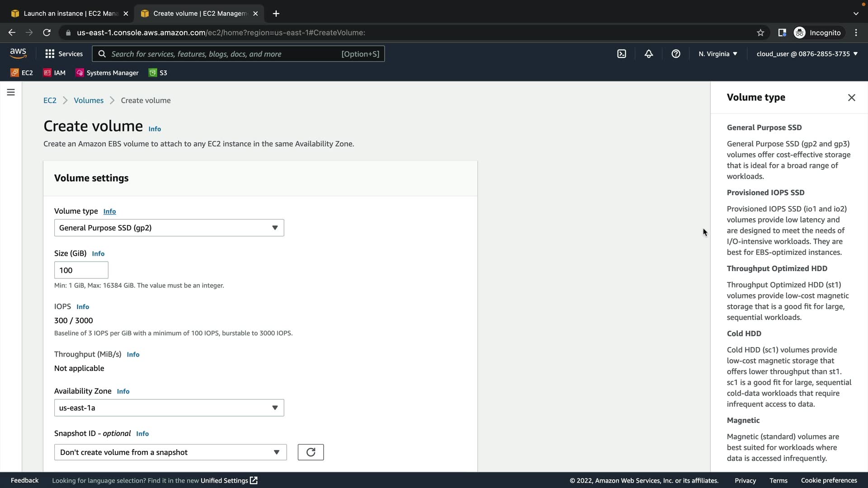Refresh the snapshot list

311,452
